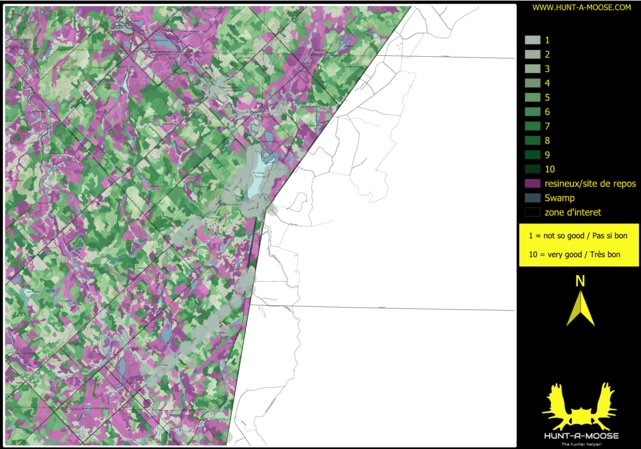Select the class 3 legend swatch
Image resolution: width=641 pixels, height=449 pixels.
[533, 69]
